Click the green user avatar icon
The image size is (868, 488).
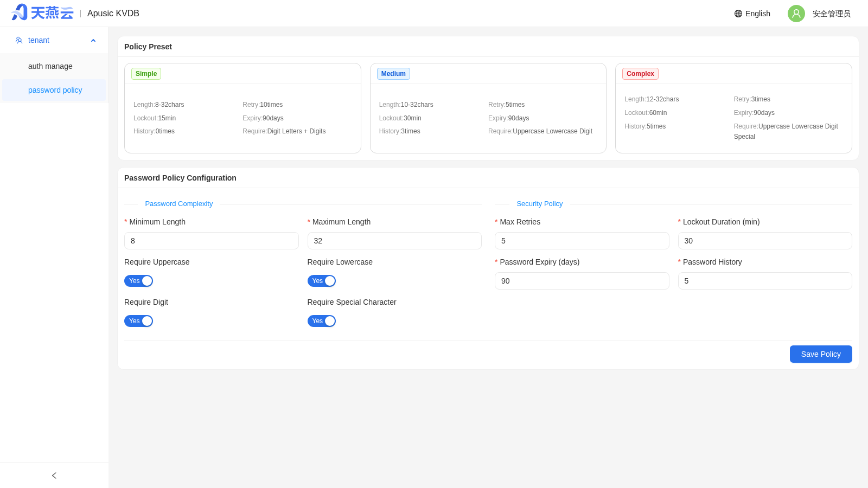click(796, 14)
